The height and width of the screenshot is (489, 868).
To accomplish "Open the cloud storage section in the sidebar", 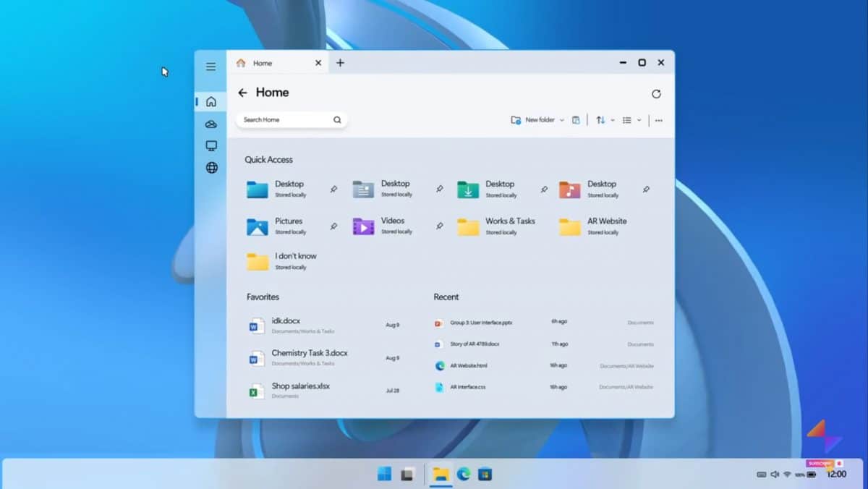I will click(x=210, y=124).
